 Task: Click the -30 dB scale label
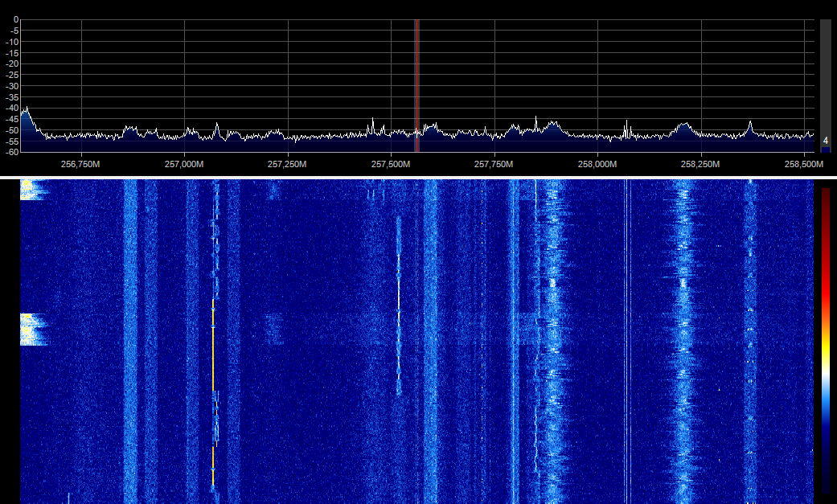tap(12, 86)
